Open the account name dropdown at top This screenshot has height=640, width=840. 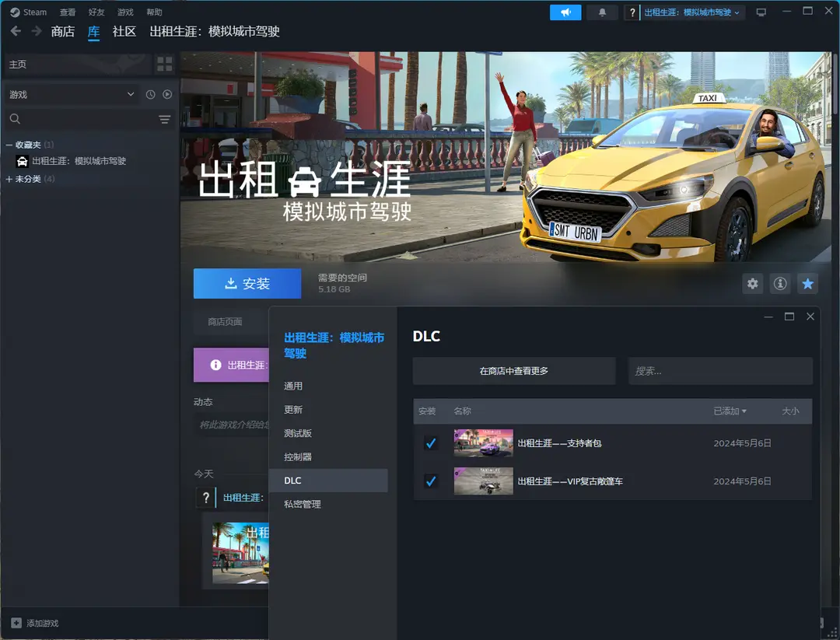pos(691,12)
